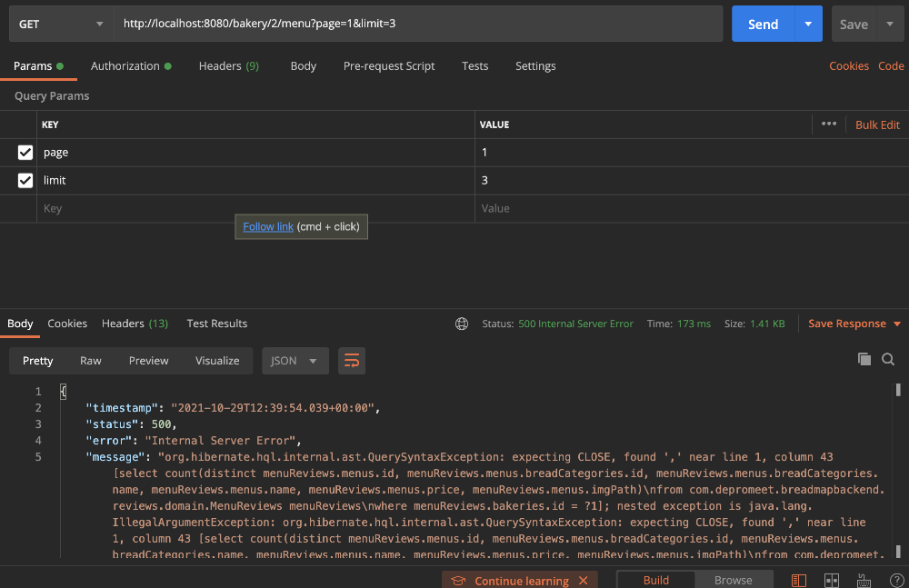The width and height of the screenshot is (909, 588).
Task: Open the Settings tab
Action: click(535, 66)
